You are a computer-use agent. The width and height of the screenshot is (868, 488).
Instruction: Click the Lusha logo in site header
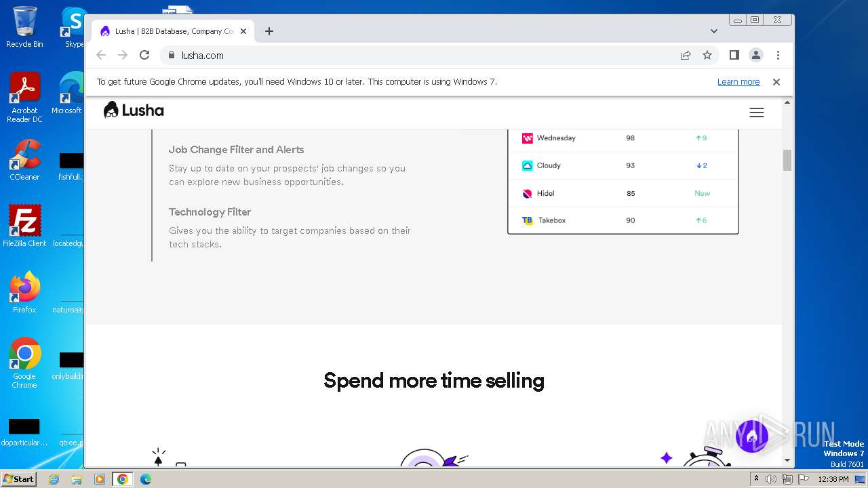(134, 110)
